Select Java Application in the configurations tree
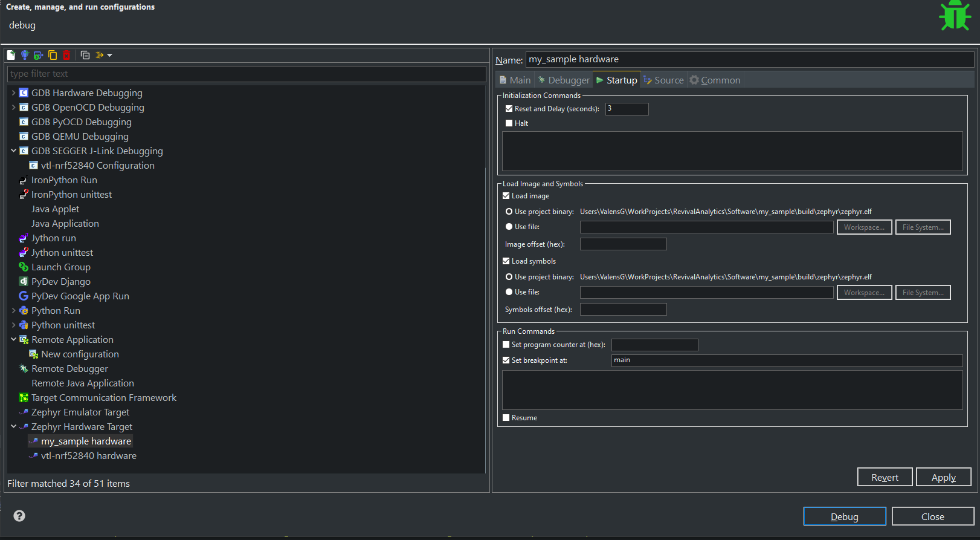The width and height of the screenshot is (980, 540). [65, 224]
